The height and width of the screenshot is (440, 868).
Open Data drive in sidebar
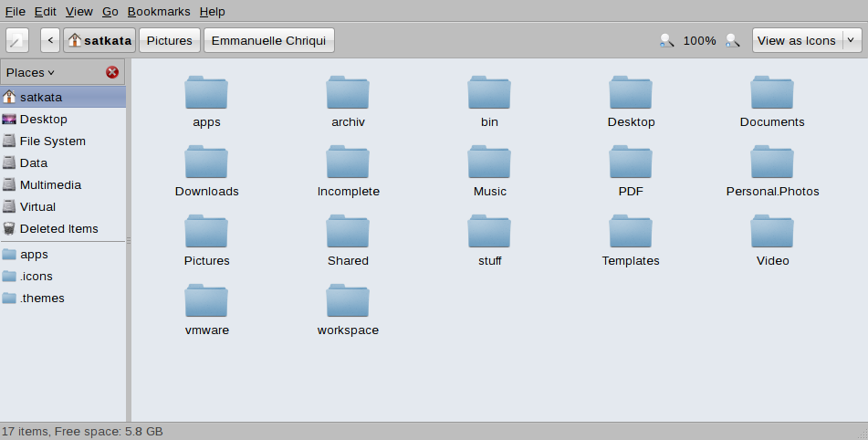[x=63, y=162]
